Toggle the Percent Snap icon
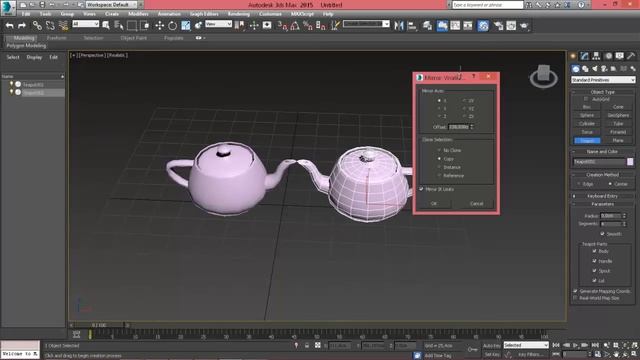The height and width of the screenshot is (360, 640). click(308, 25)
